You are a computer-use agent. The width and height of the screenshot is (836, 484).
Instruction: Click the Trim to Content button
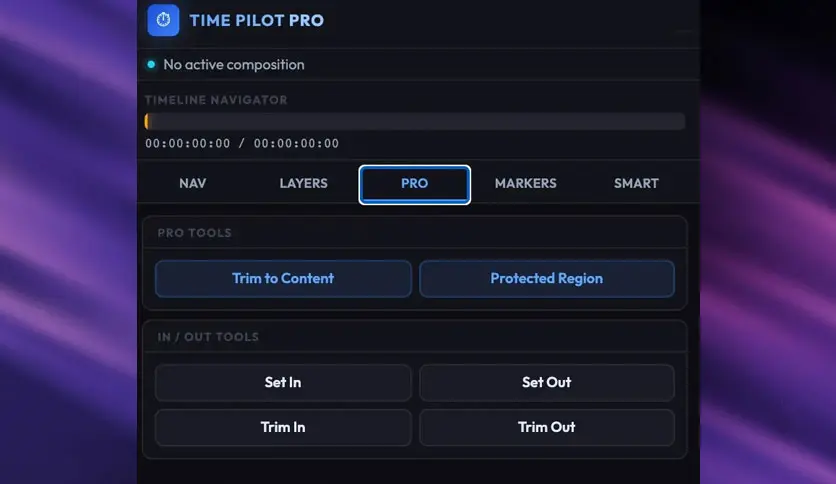[283, 279]
